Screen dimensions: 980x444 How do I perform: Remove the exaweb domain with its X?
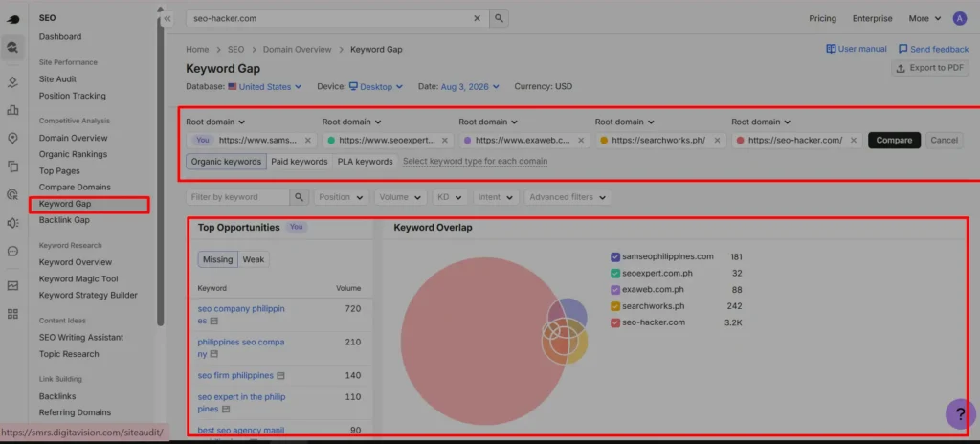coord(581,140)
